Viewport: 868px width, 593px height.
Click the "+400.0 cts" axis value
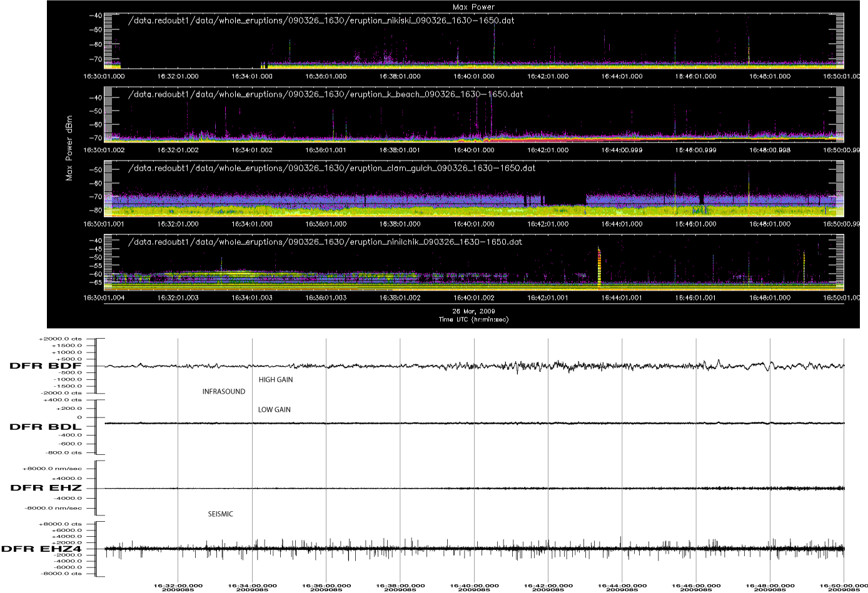pos(63,399)
